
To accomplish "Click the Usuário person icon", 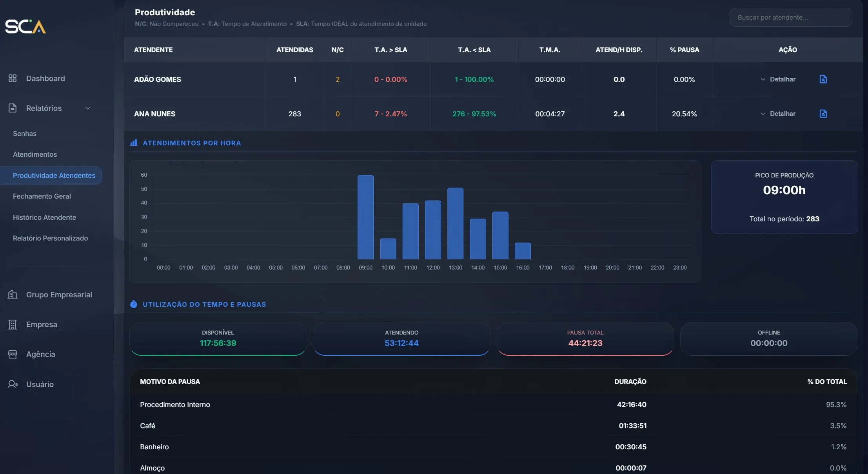I will (x=13, y=384).
